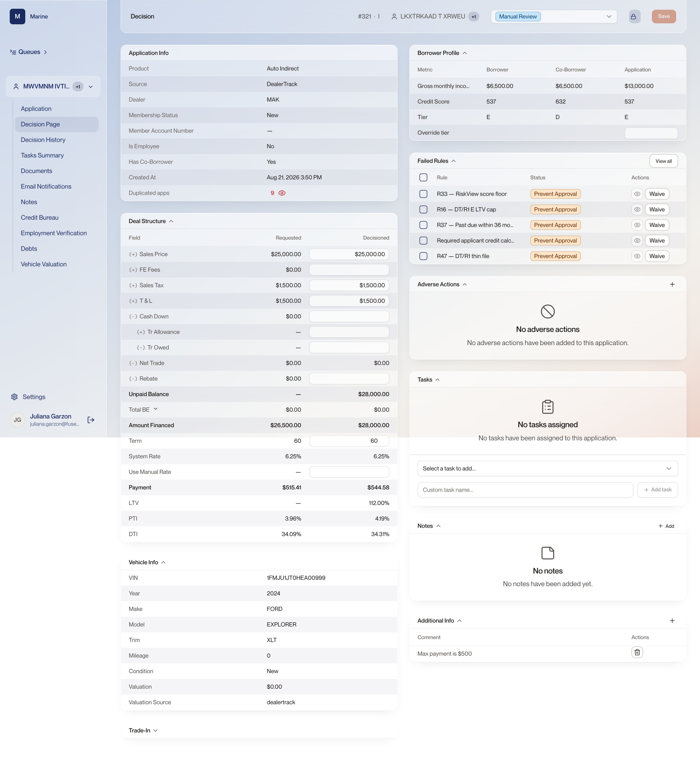Image resolution: width=700 pixels, height=764 pixels.
Task: Click the lock icon next to Save
Action: point(634,16)
